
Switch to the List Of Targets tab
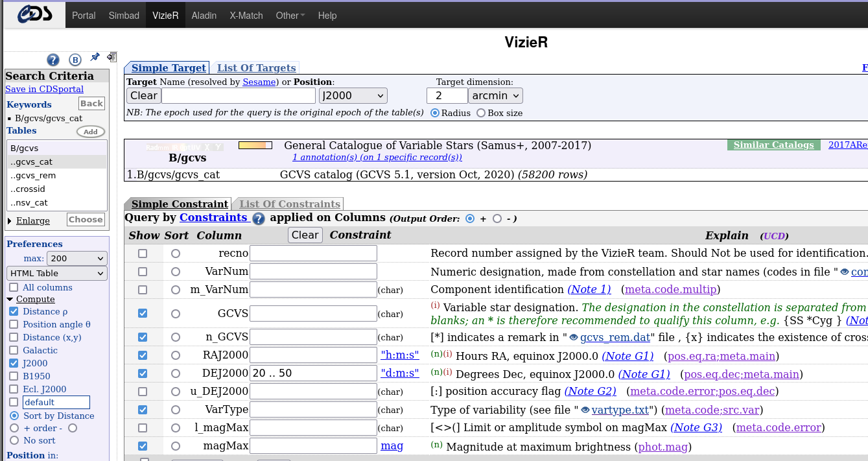[256, 68]
